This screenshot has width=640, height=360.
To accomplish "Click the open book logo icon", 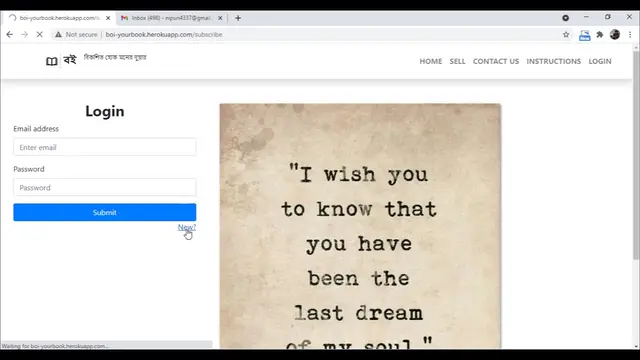I will pos(51,61).
